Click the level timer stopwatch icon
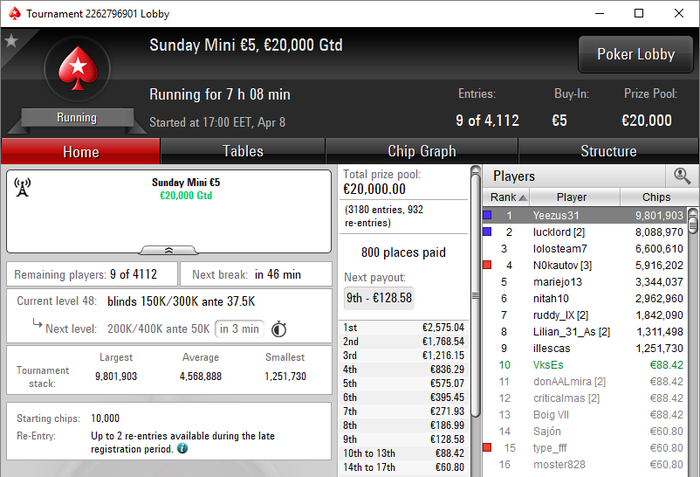 click(279, 329)
